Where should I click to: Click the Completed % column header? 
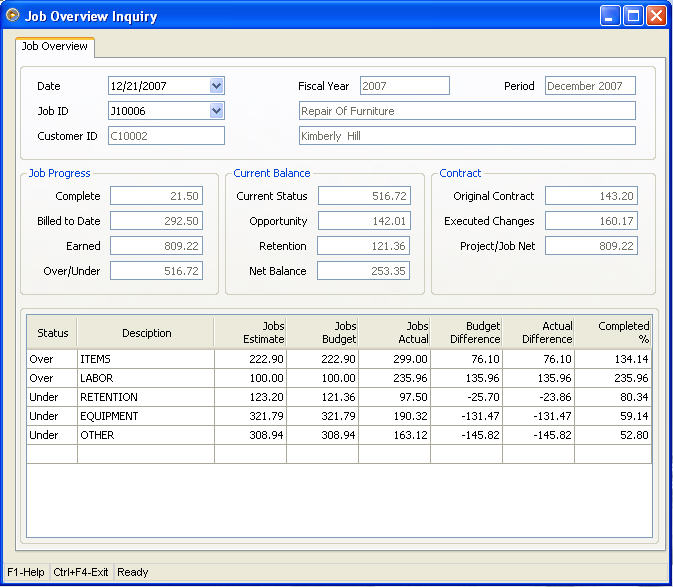coord(613,333)
